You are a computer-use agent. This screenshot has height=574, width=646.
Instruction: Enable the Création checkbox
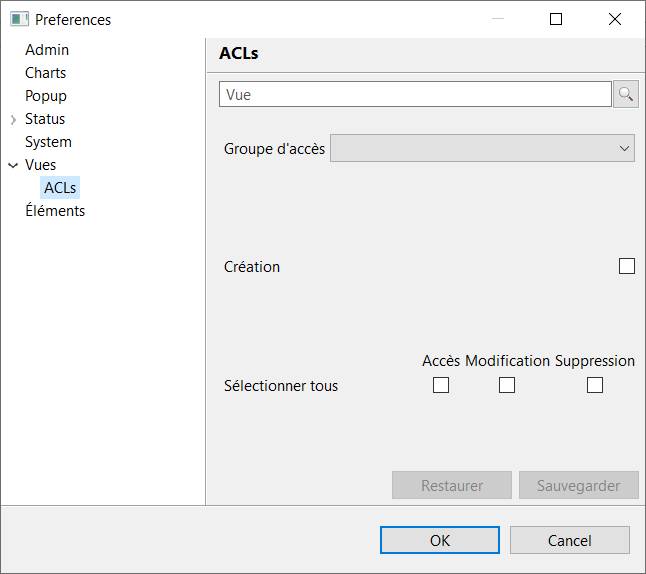[627, 266]
